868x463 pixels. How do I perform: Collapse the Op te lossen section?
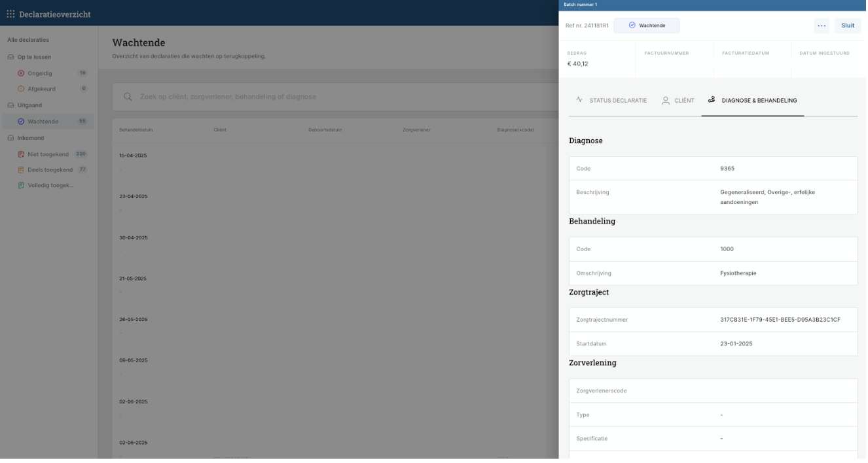33,58
